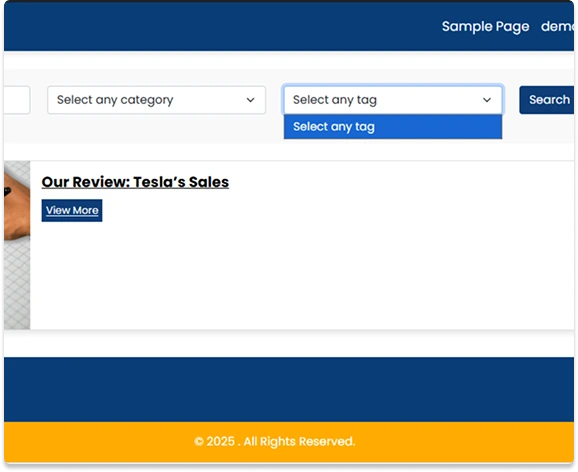Open Our Review: Tesla's Sales post title
This screenshot has height=472, width=578.
coord(135,182)
